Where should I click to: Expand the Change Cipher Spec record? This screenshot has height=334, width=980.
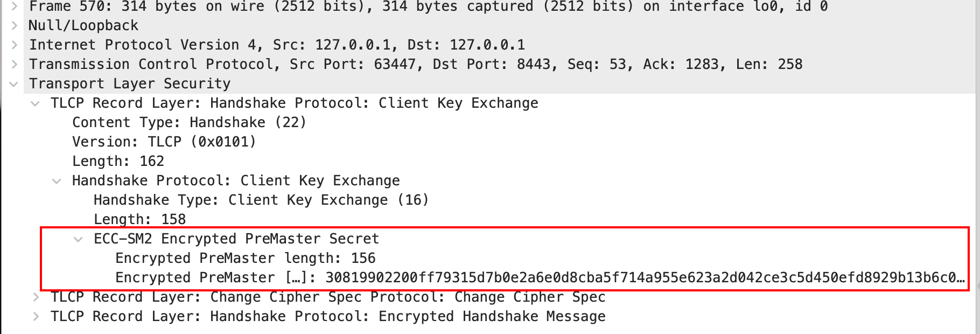36,297
